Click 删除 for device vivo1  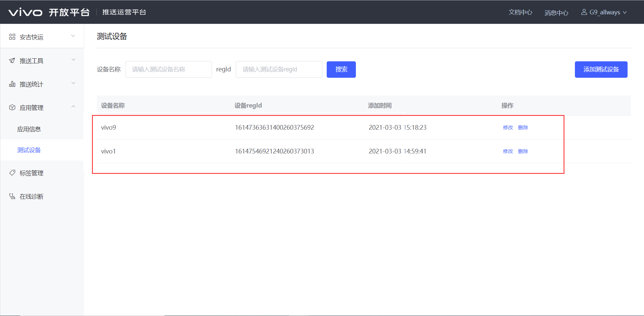523,151
